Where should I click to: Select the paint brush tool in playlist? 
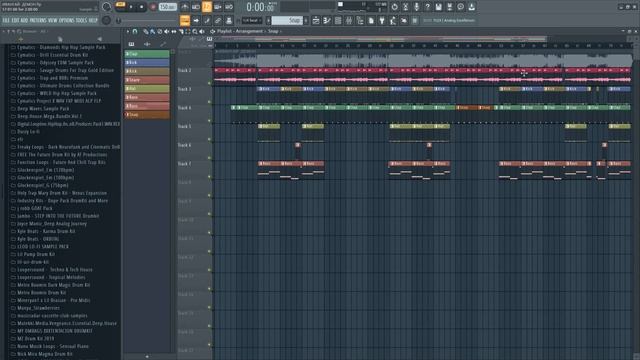152,31
